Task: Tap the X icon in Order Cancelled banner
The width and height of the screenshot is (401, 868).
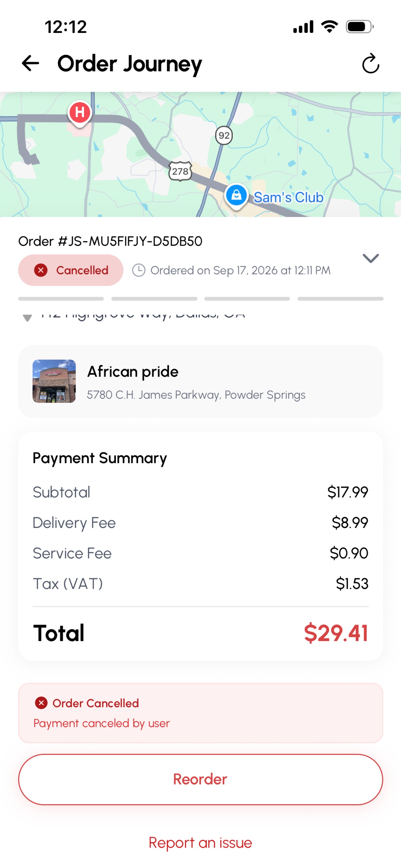Action: coord(41,703)
